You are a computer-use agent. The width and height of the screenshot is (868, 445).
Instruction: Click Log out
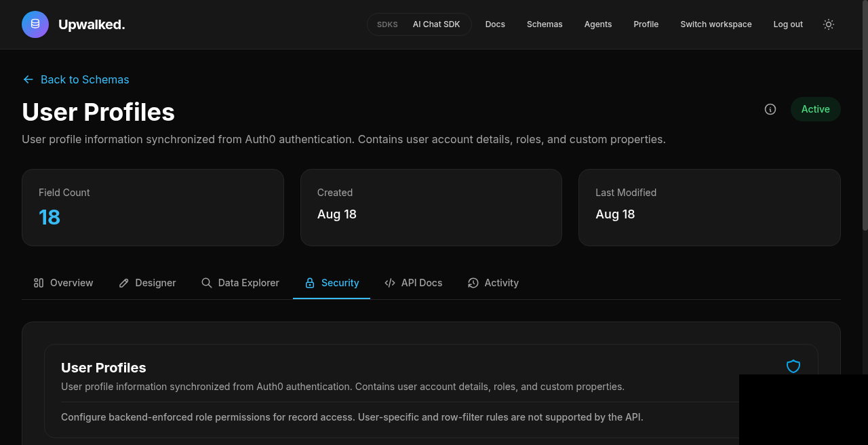788,24
